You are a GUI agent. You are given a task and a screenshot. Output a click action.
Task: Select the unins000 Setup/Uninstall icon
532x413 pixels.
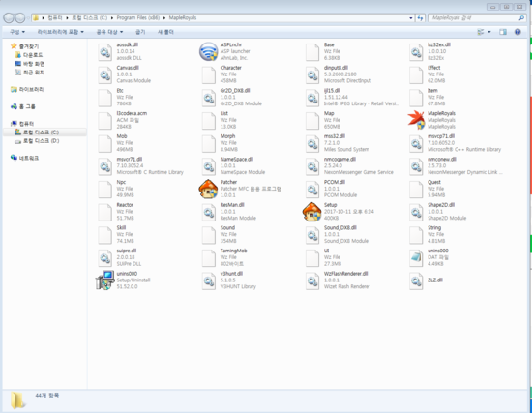click(104, 280)
